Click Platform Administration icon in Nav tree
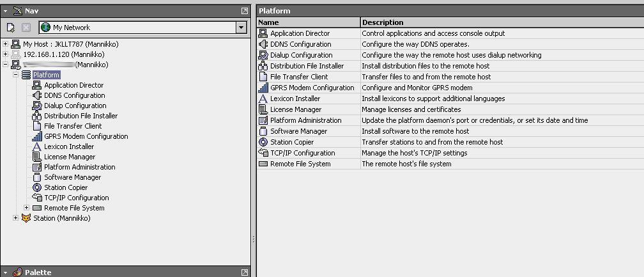This screenshot has height=277, width=644. click(36, 167)
